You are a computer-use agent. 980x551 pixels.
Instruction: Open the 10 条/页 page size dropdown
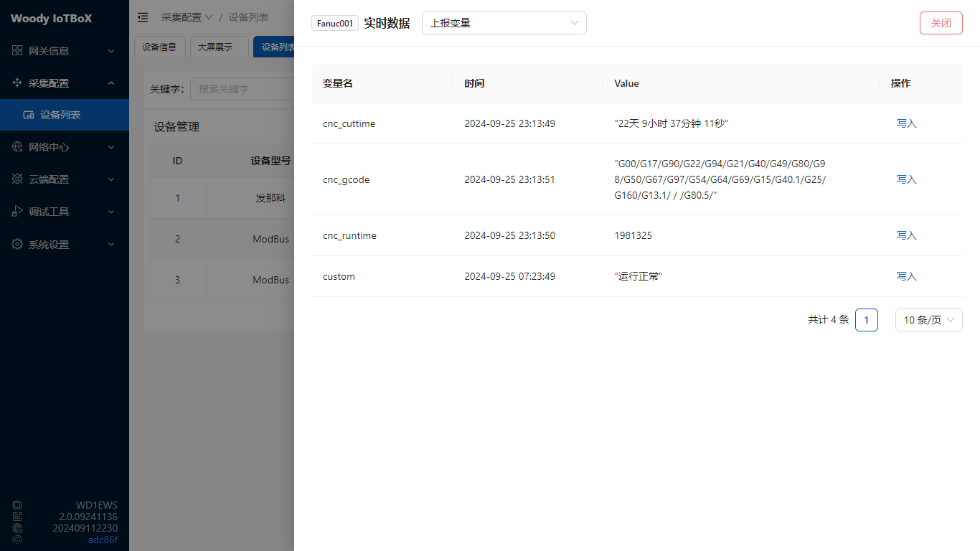928,320
